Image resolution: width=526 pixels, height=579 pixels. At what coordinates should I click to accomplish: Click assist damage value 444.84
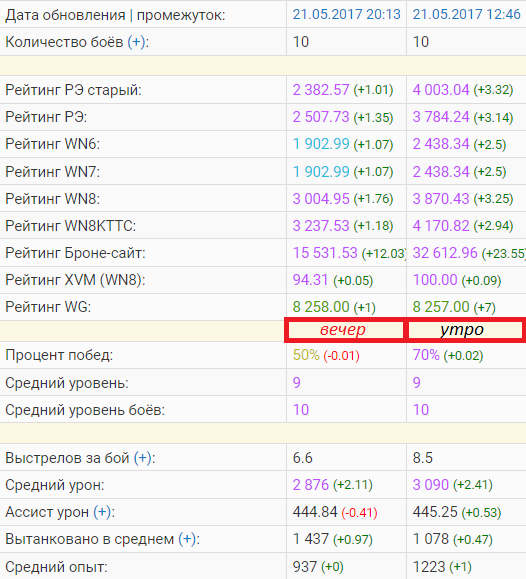coord(315,512)
